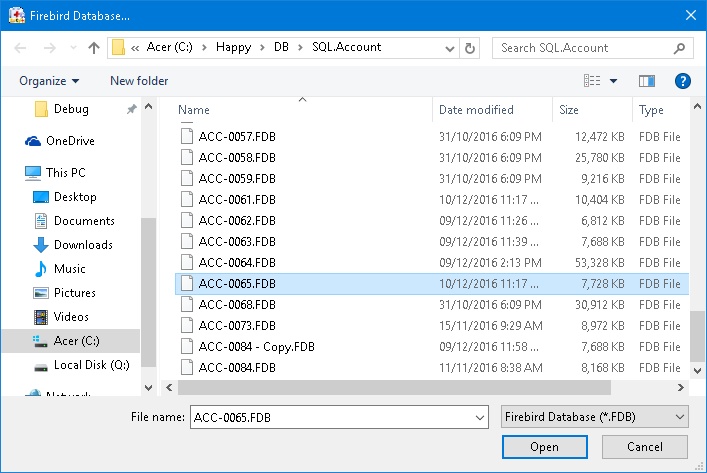Expand the address bar history dropdown
This screenshot has height=473, width=707.
[x=449, y=48]
